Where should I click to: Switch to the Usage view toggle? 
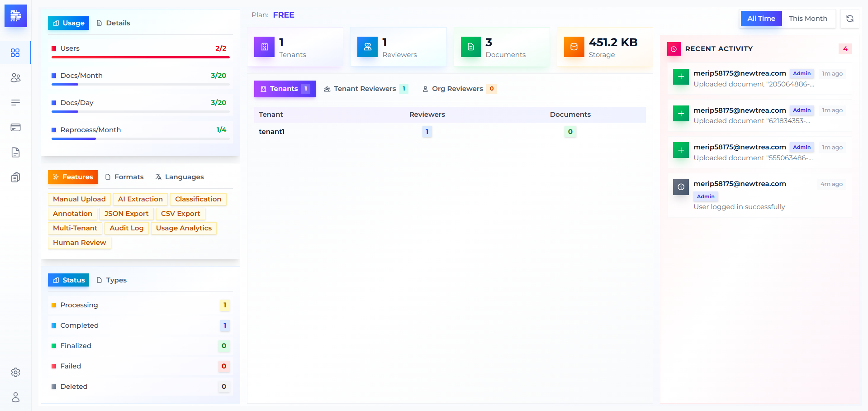point(68,23)
